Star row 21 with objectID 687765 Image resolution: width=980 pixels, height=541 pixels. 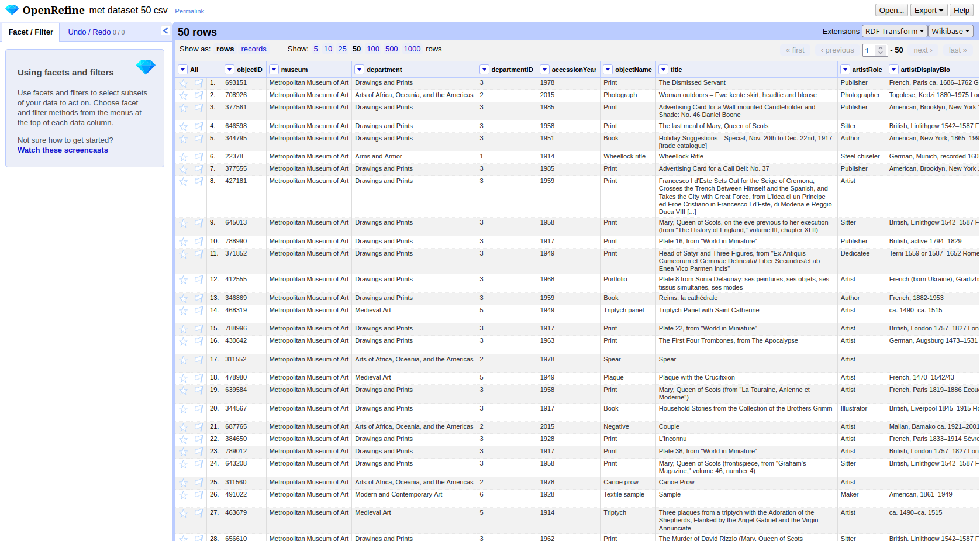[x=184, y=427]
